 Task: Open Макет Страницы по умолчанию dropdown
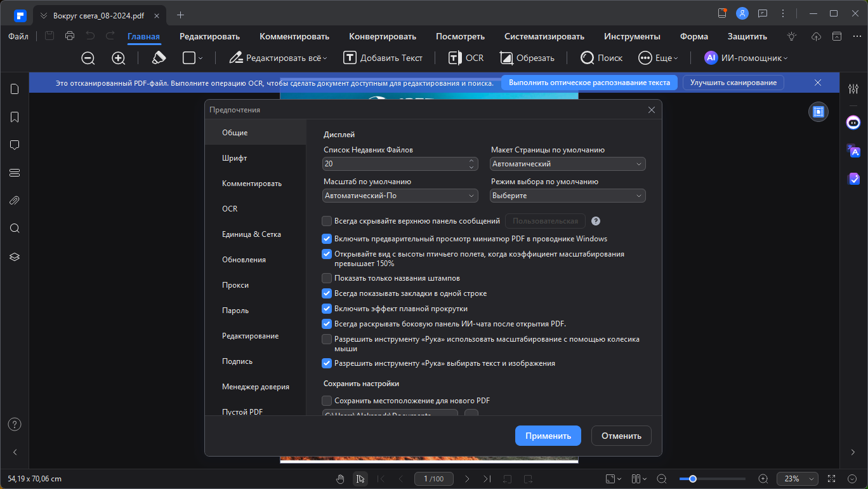coord(568,164)
